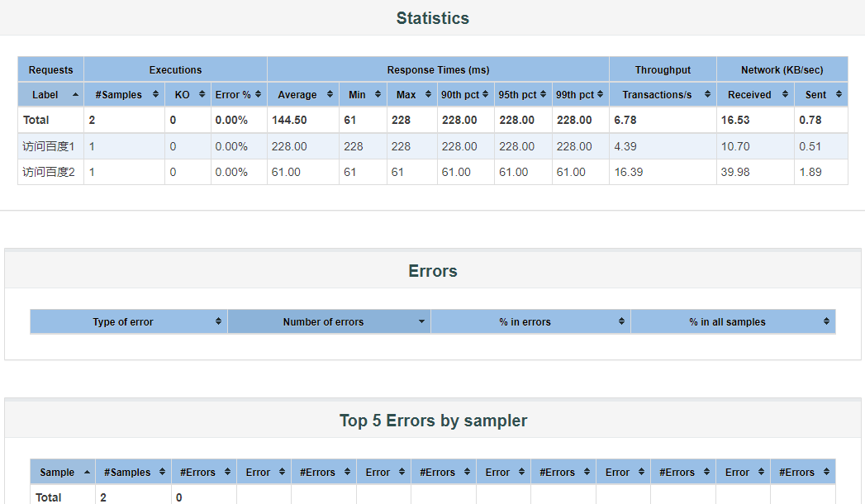
Task: Sort Statistics by #Samples header
Action: (124, 94)
